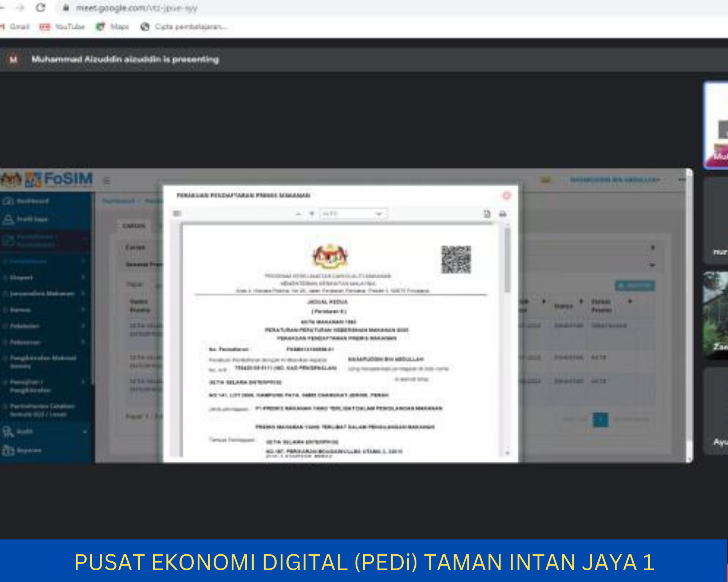Go to page 1 in pagination
Viewport: 728px width, 582px height.
click(x=600, y=419)
